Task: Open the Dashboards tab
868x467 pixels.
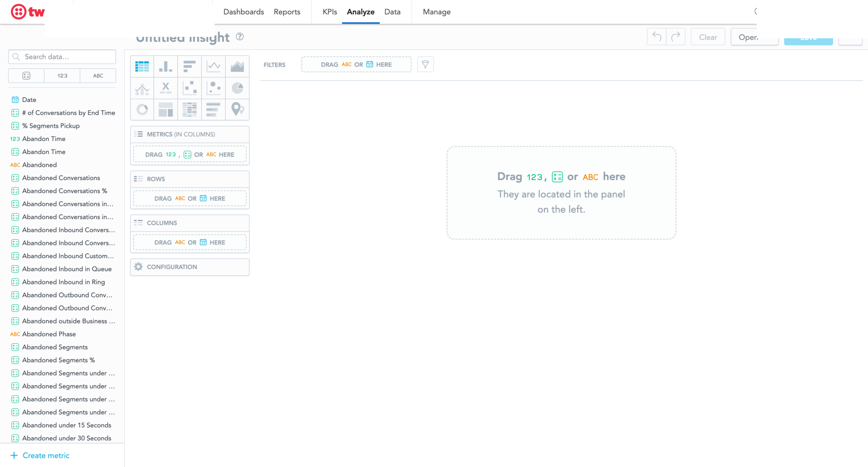Action: [x=244, y=12]
